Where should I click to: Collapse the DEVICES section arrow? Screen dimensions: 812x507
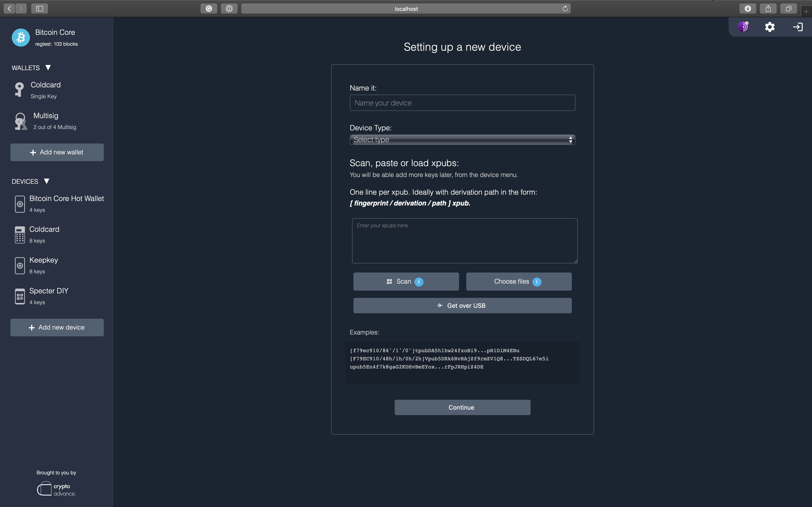(x=47, y=181)
